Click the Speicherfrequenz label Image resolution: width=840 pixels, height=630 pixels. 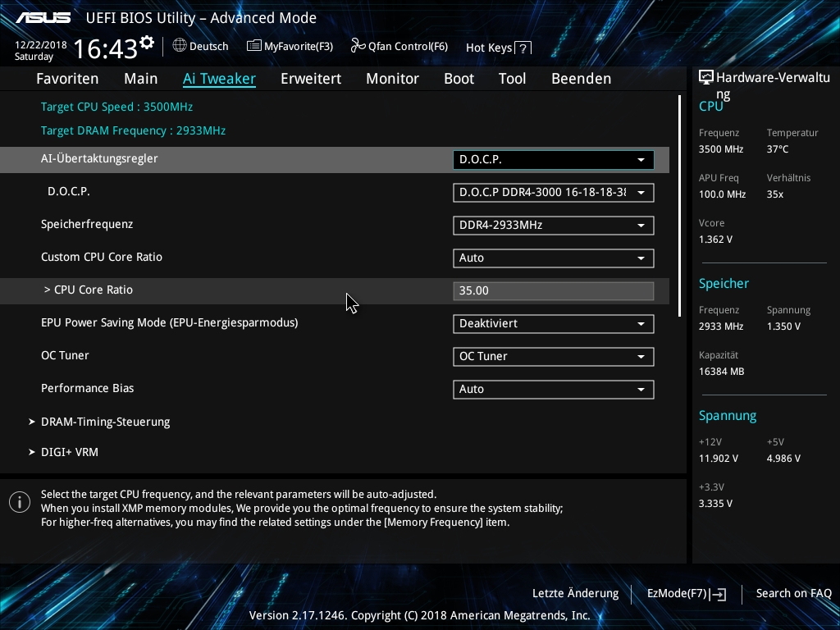pyautogui.click(x=87, y=224)
